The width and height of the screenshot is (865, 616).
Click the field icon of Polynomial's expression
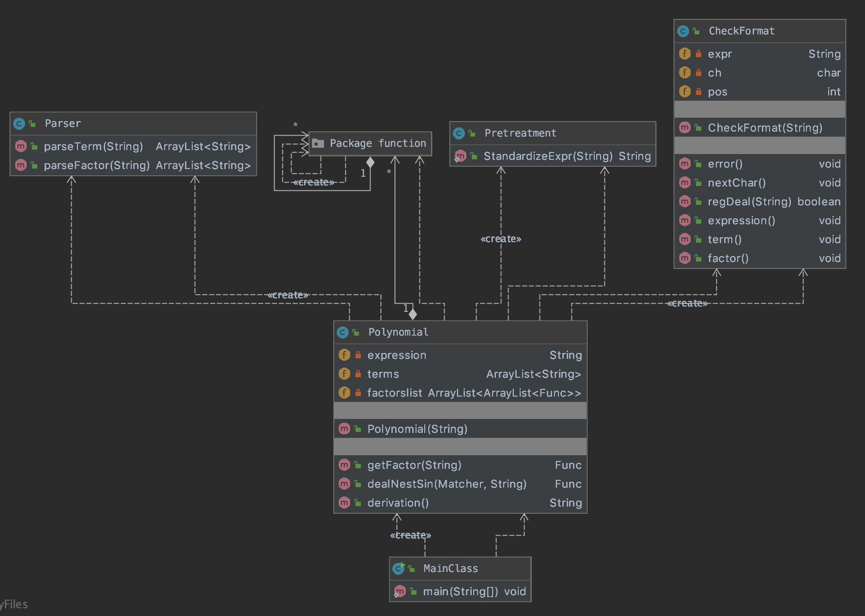click(x=344, y=355)
